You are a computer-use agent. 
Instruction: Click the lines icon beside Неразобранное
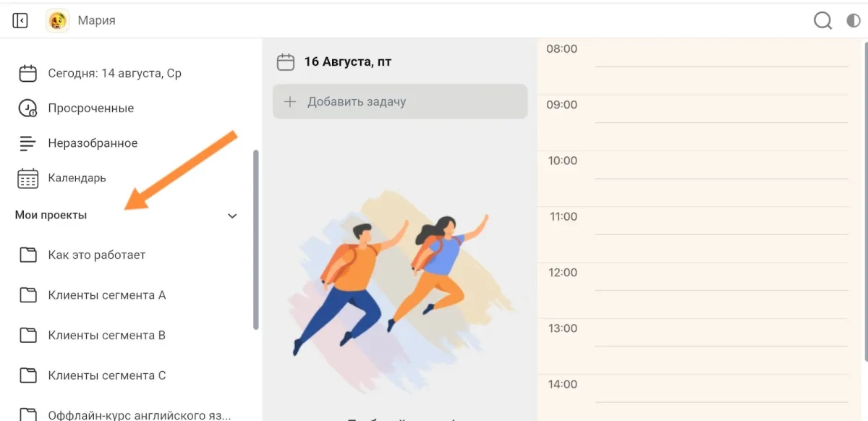point(27,143)
